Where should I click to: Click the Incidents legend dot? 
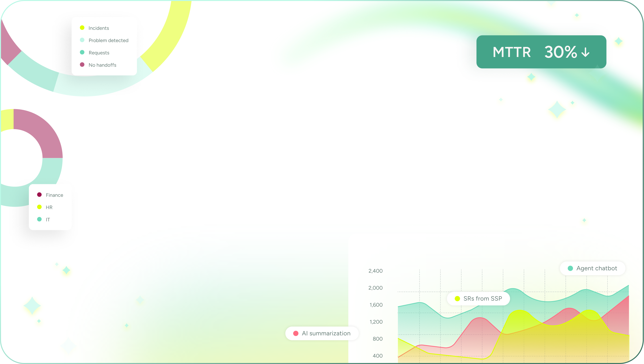tap(82, 28)
